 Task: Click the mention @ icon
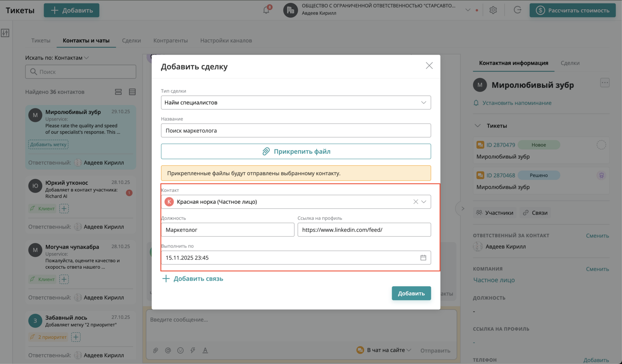pyautogui.click(x=168, y=350)
